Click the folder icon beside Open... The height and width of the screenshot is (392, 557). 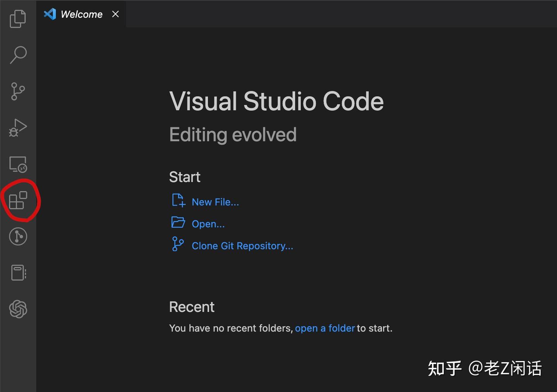pyautogui.click(x=178, y=222)
